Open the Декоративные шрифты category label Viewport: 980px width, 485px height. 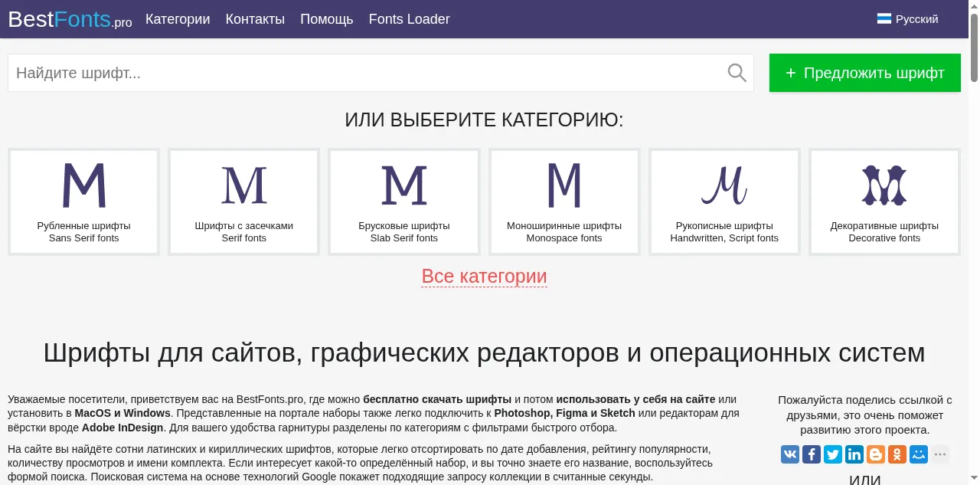[884, 226]
